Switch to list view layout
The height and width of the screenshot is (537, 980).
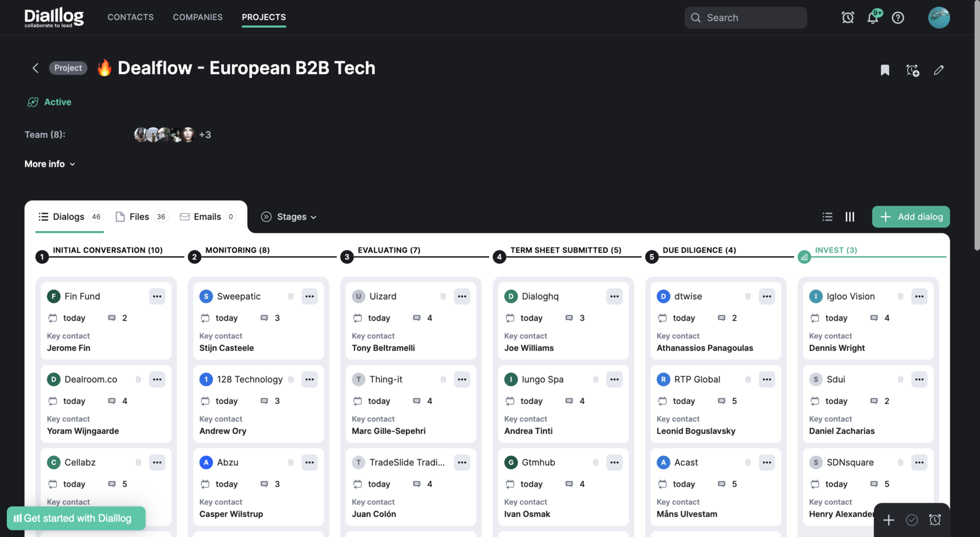827,217
